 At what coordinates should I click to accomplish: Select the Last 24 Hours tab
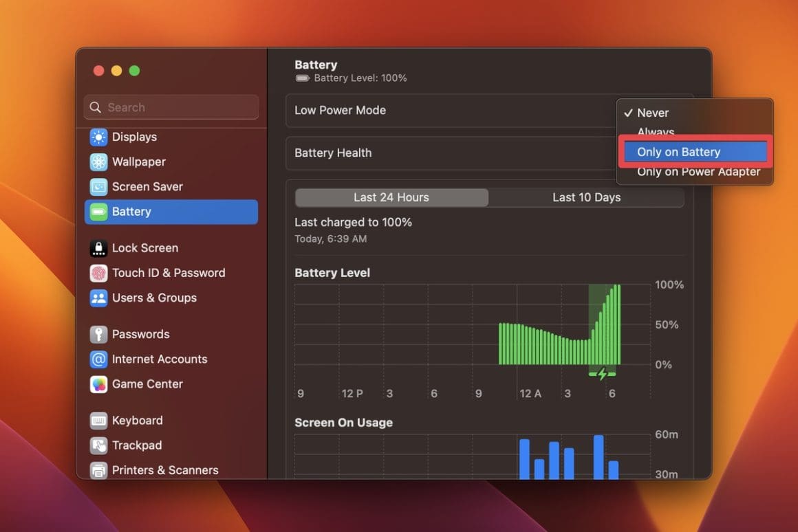pyautogui.click(x=391, y=197)
